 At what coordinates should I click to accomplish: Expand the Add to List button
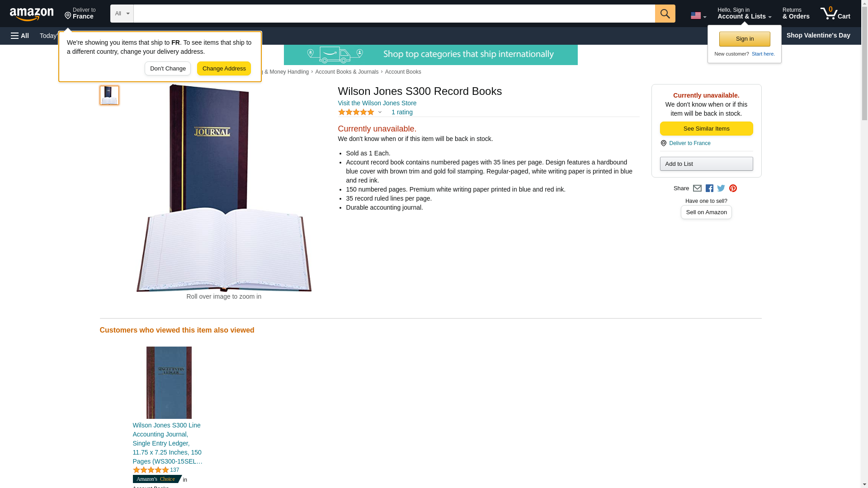[706, 164]
